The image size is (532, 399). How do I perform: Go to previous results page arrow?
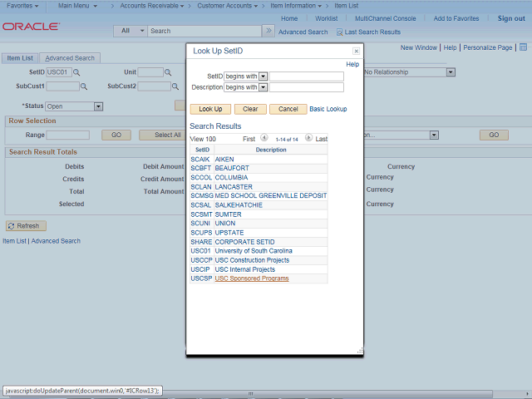click(x=264, y=139)
